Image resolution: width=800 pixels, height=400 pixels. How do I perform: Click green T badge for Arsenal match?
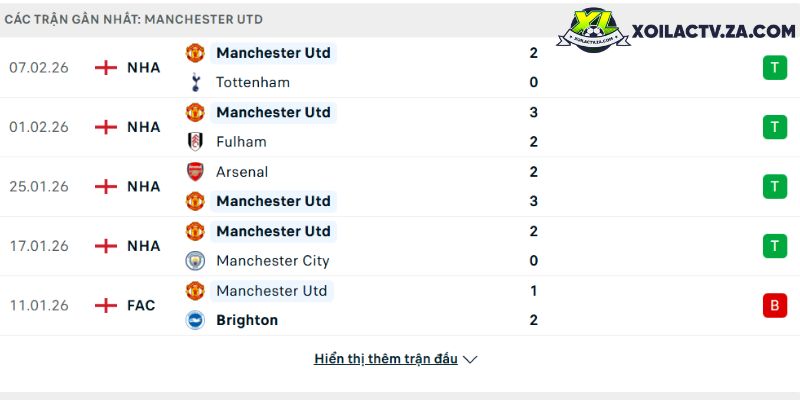pyautogui.click(x=773, y=186)
